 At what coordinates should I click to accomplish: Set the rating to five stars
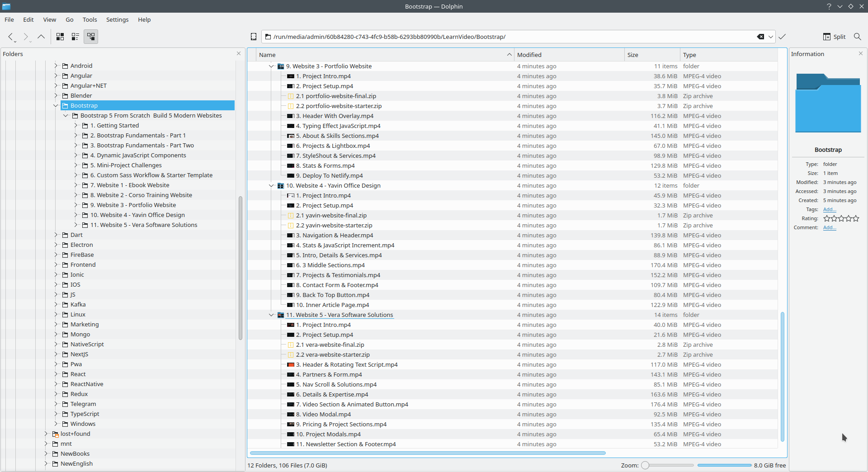(x=856, y=218)
